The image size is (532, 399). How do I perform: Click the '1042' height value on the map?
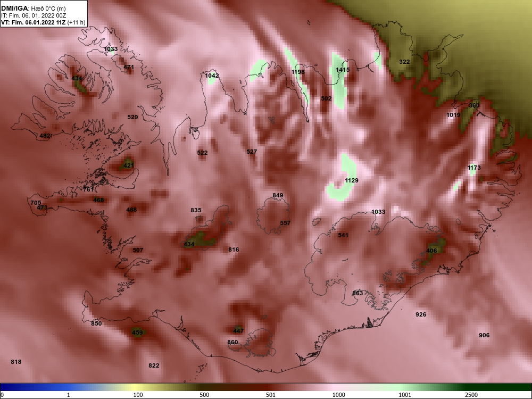pyautogui.click(x=212, y=76)
